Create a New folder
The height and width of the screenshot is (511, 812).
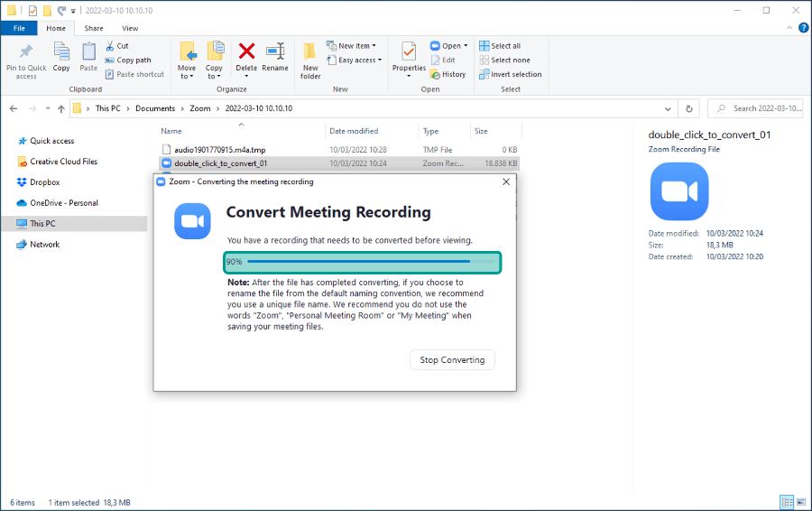[310, 60]
